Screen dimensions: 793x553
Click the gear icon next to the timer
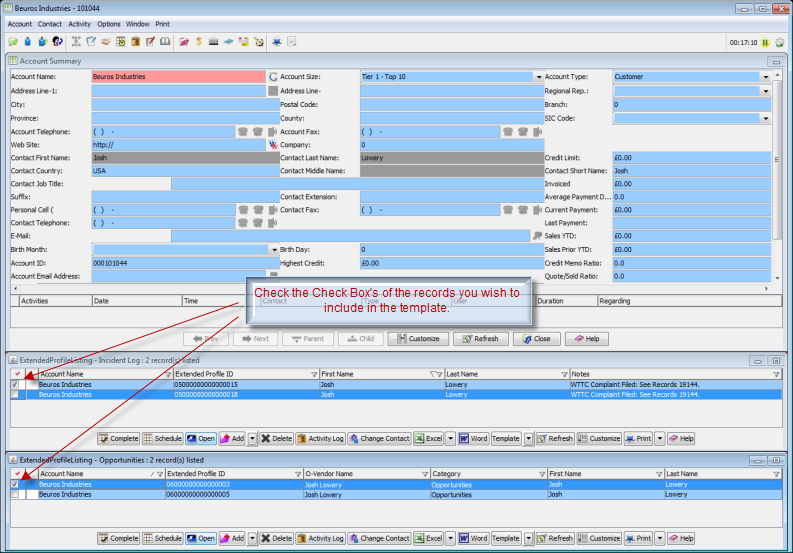780,42
